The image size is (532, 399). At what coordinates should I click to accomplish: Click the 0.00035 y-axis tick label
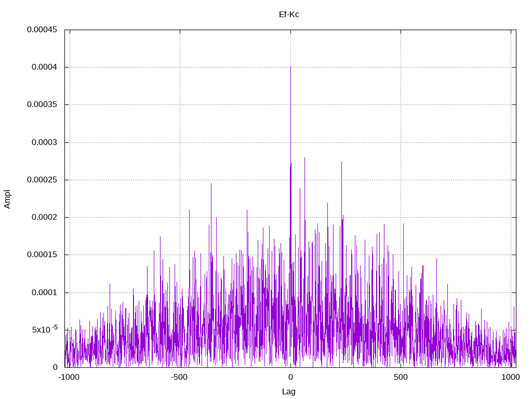tap(42, 104)
